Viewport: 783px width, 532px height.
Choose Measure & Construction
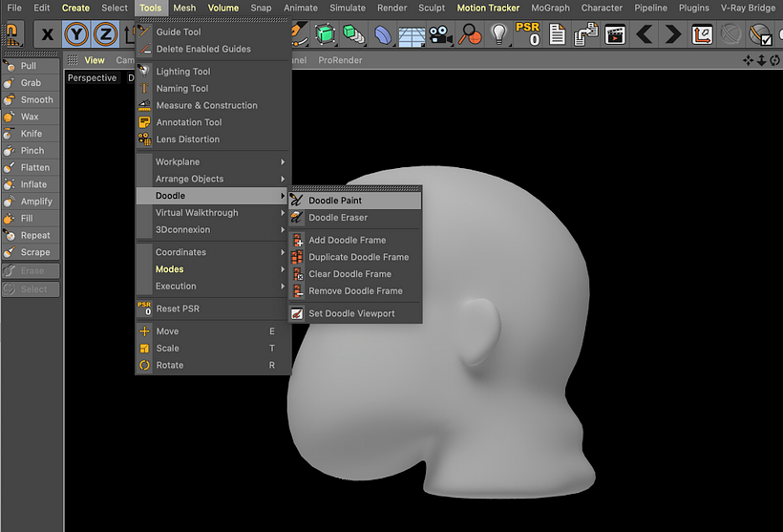tap(214, 105)
